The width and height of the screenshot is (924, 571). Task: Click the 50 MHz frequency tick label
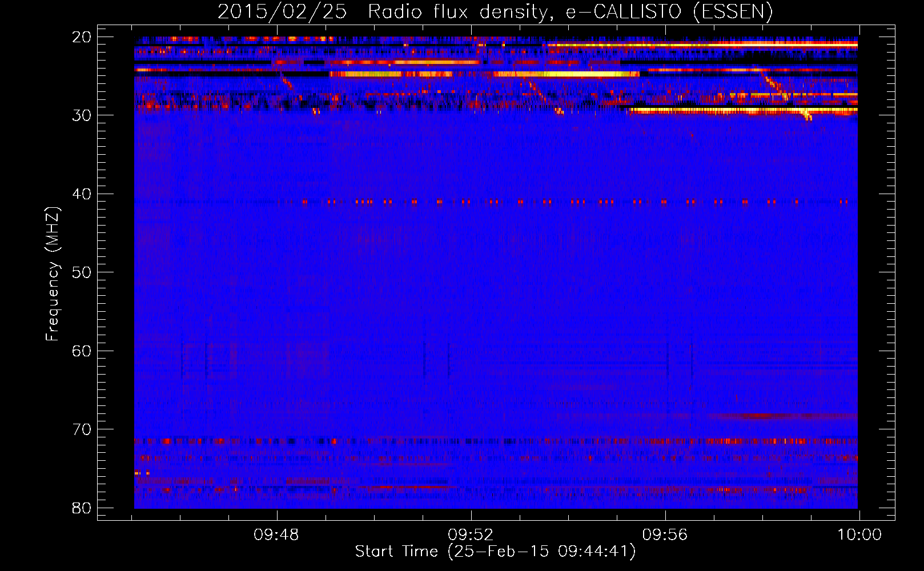(x=82, y=272)
